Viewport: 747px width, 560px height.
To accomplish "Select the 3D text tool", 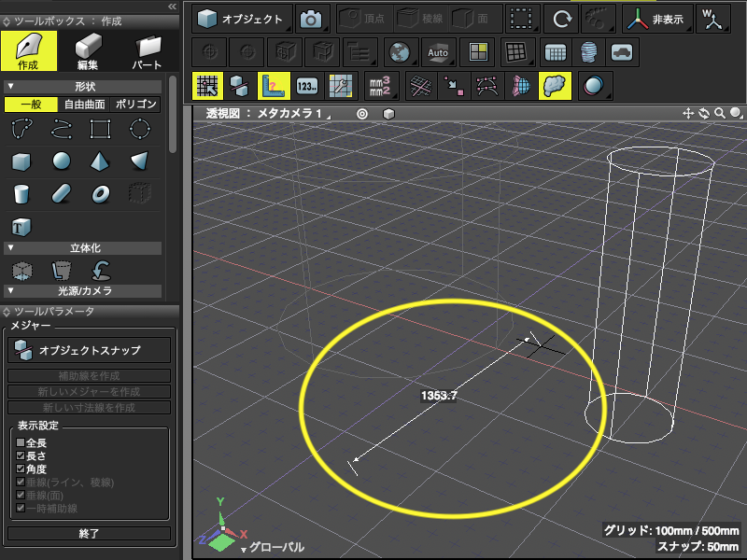I will click(x=21, y=227).
